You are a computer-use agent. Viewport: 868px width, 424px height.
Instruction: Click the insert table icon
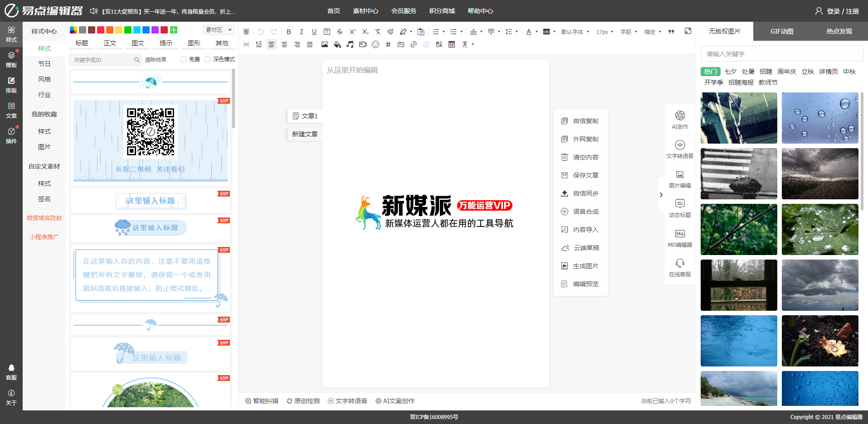452,44
